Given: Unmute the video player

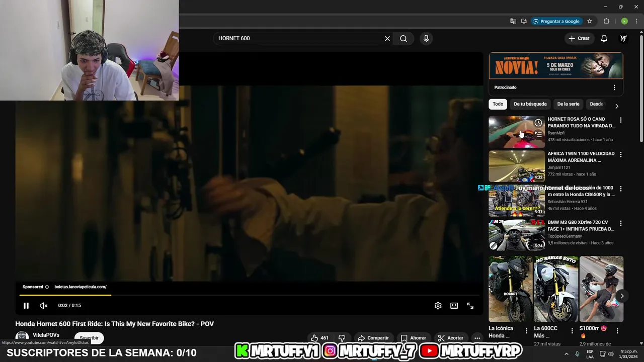Looking at the screenshot, I should pyautogui.click(x=44, y=306).
